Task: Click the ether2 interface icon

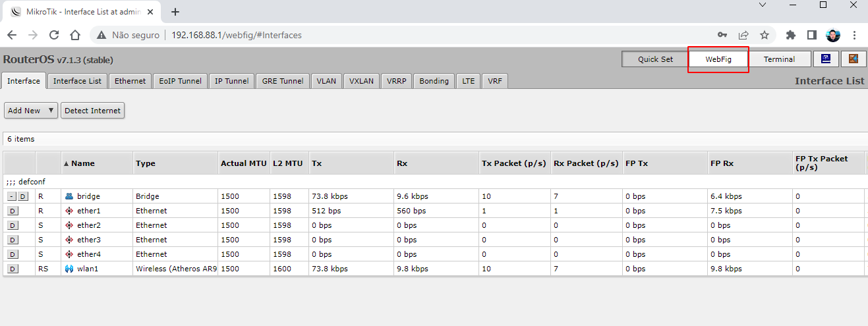Action: point(69,225)
